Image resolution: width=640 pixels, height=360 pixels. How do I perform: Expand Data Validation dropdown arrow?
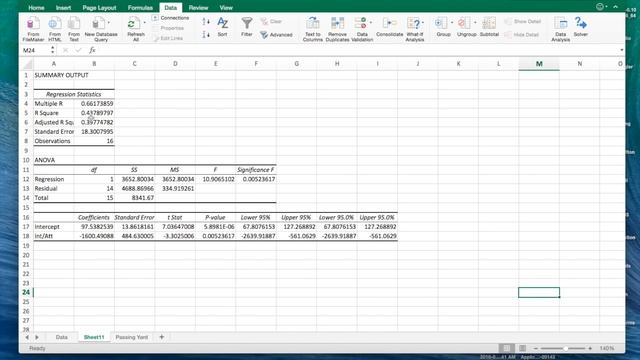point(371,23)
